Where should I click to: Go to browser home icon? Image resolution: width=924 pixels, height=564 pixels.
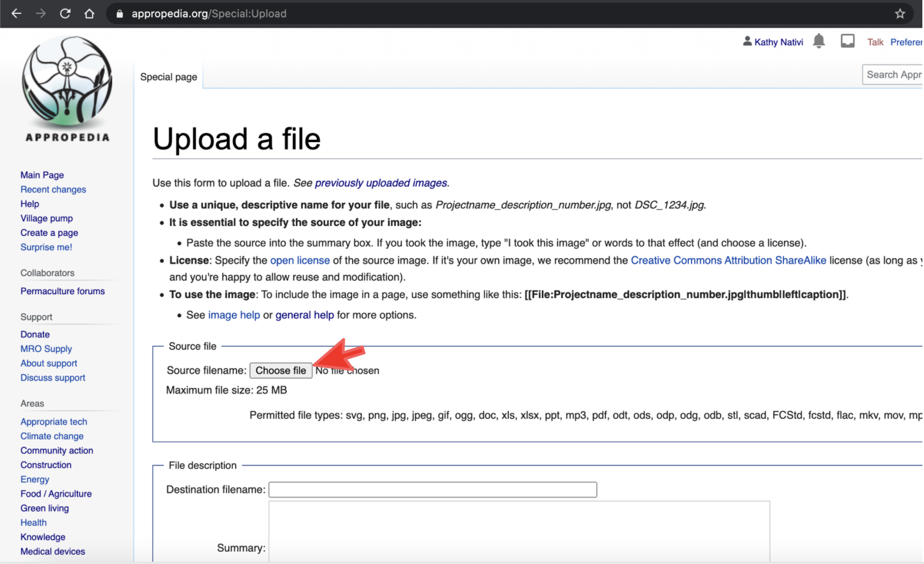(x=90, y=13)
